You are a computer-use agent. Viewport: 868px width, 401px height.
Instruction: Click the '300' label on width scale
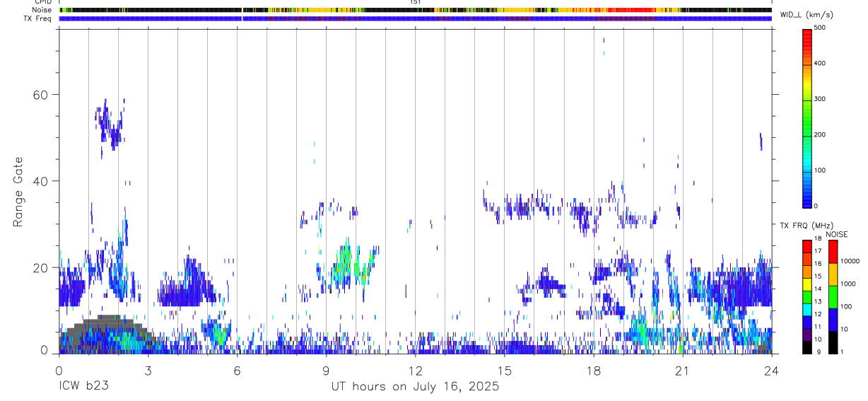(x=820, y=99)
